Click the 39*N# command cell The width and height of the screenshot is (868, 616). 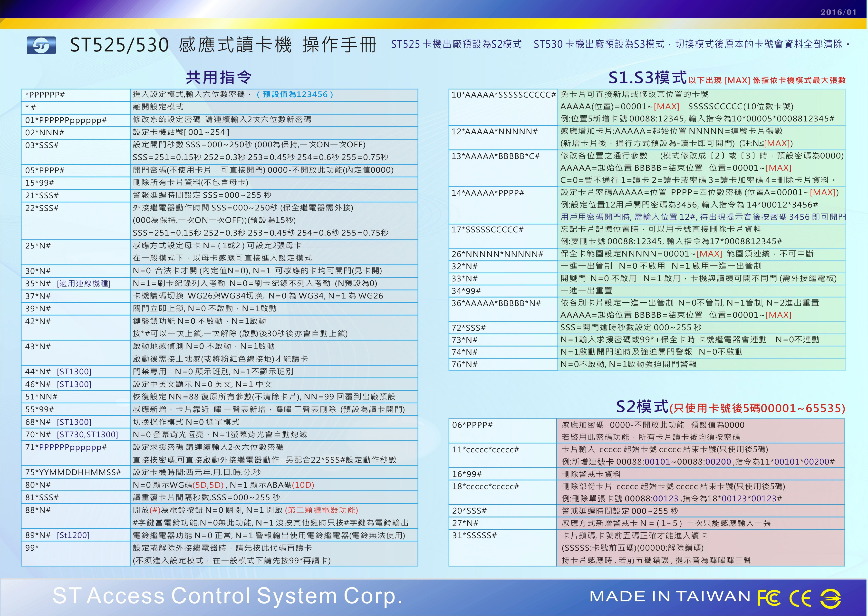[76, 308]
